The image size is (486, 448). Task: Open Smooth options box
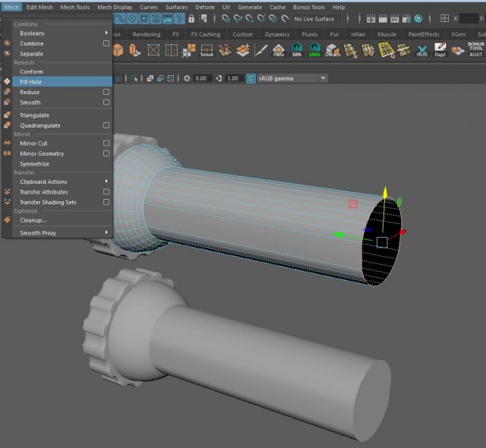tap(106, 102)
